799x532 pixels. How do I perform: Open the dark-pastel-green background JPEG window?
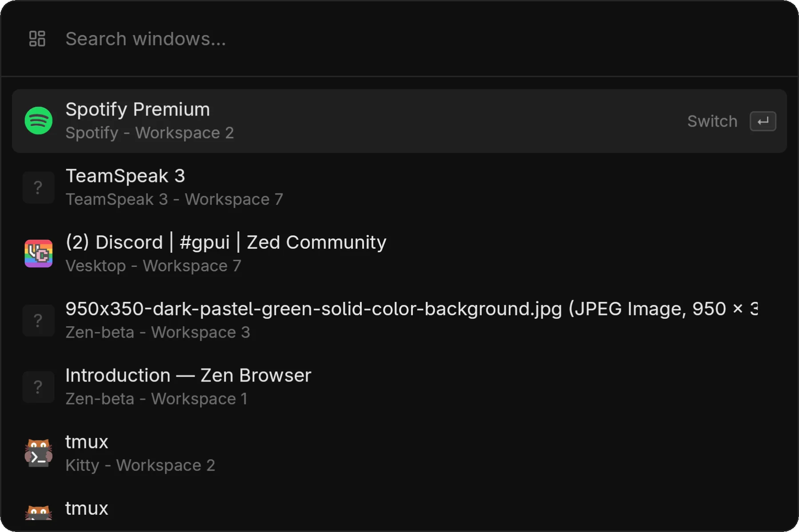point(311,320)
